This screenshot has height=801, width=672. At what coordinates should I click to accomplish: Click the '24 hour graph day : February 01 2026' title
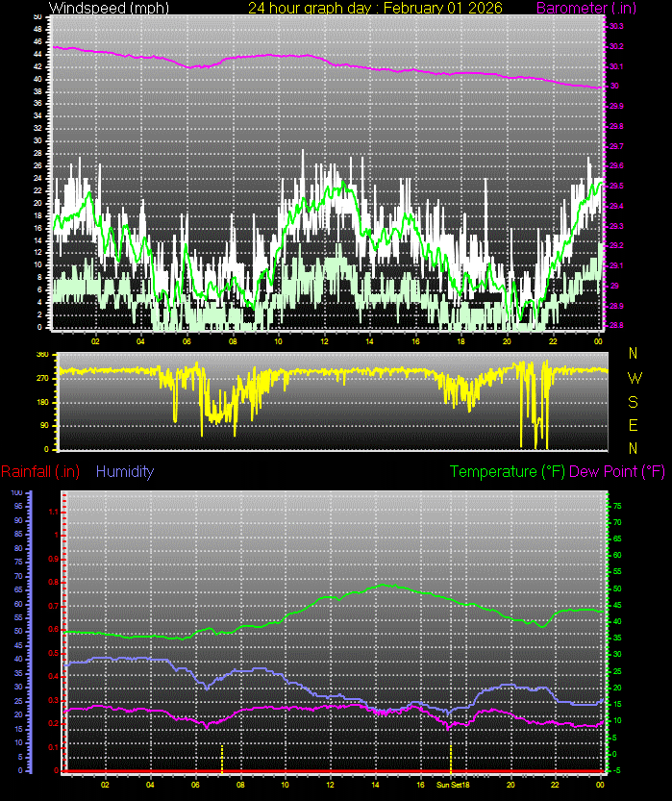pyautogui.click(x=375, y=8)
